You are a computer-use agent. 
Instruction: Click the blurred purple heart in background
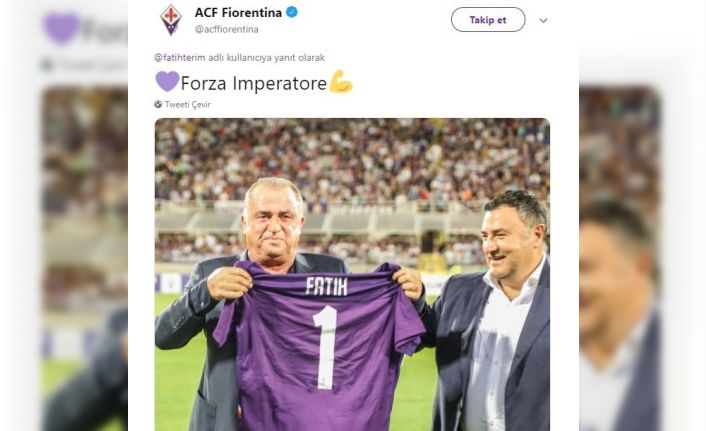(61, 27)
